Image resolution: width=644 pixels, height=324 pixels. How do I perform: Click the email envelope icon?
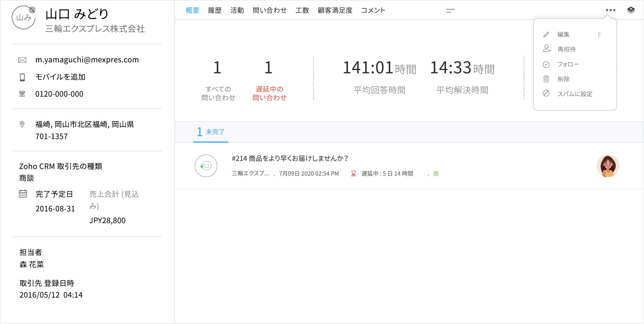22,60
